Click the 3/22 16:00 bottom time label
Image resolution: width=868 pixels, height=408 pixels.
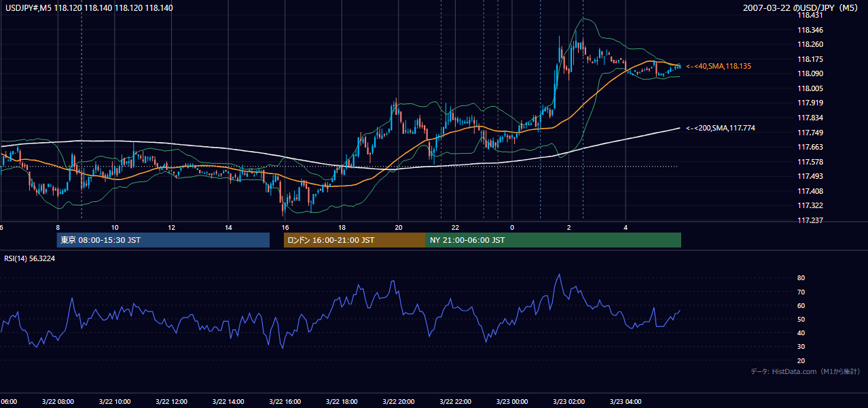click(x=284, y=401)
